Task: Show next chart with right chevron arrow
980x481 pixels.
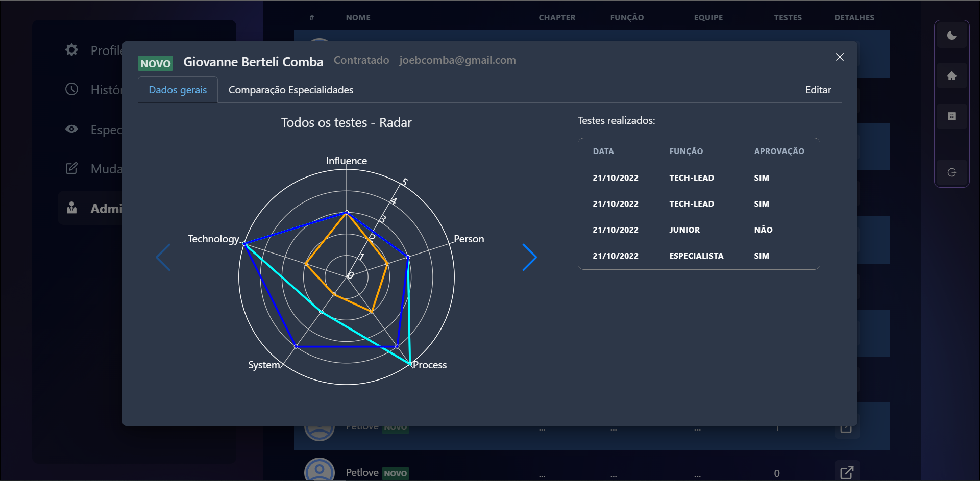Action: pos(529,258)
